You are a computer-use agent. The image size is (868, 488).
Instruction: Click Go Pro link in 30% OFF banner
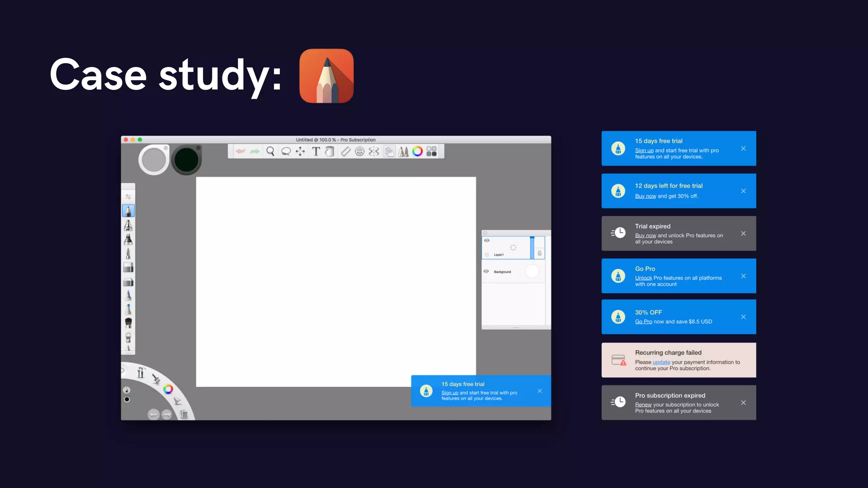(x=643, y=322)
